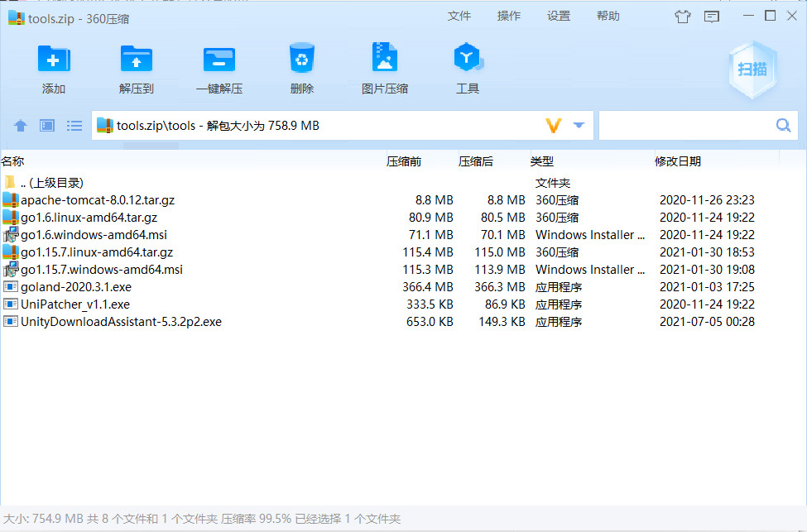Click exe icon of UniPatcher_v1.1.exe
Viewport: 807px width, 532px height.
tap(11, 304)
